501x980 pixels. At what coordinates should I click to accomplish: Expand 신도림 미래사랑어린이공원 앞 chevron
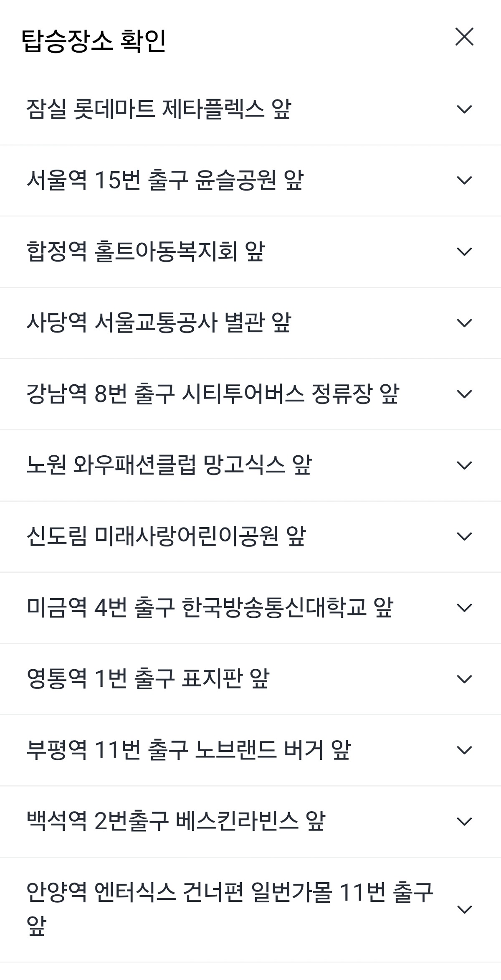click(464, 536)
